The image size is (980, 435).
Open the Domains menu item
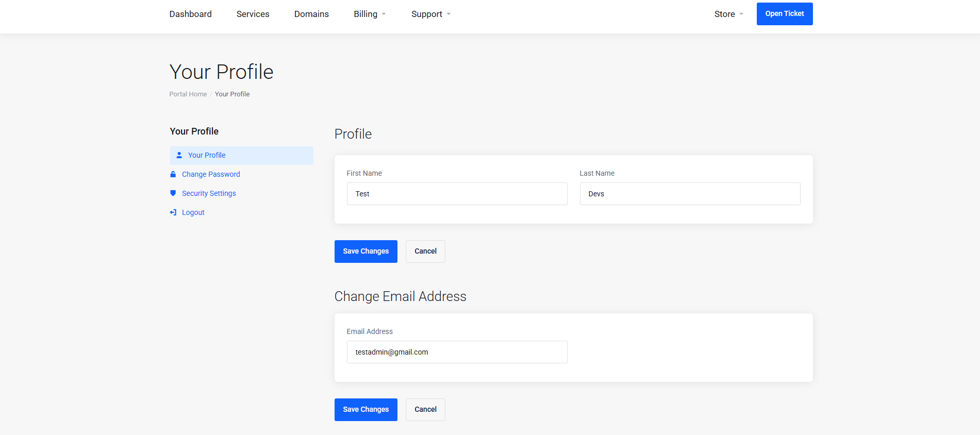[x=311, y=14]
